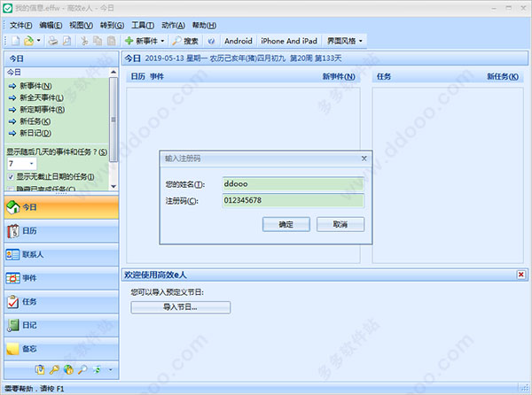Image resolution: width=532 pixels, height=395 pixels.
Task: Open the 搜索 search tool
Action: point(185,41)
